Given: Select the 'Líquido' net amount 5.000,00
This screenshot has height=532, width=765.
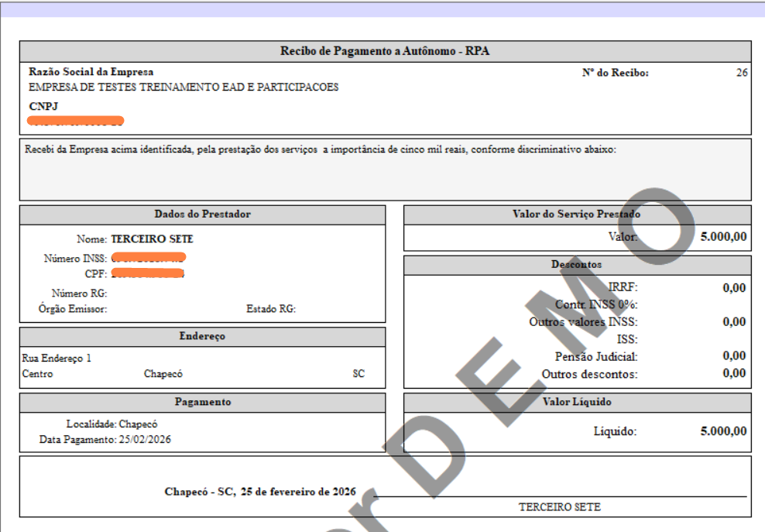Looking at the screenshot, I should pyautogui.click(x=723, y=431).
